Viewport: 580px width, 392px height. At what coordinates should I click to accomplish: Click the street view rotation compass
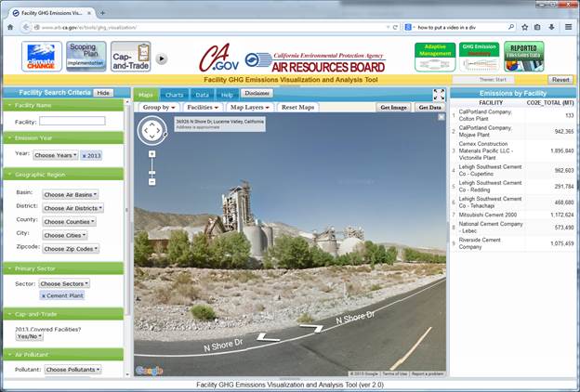(152, 131)
